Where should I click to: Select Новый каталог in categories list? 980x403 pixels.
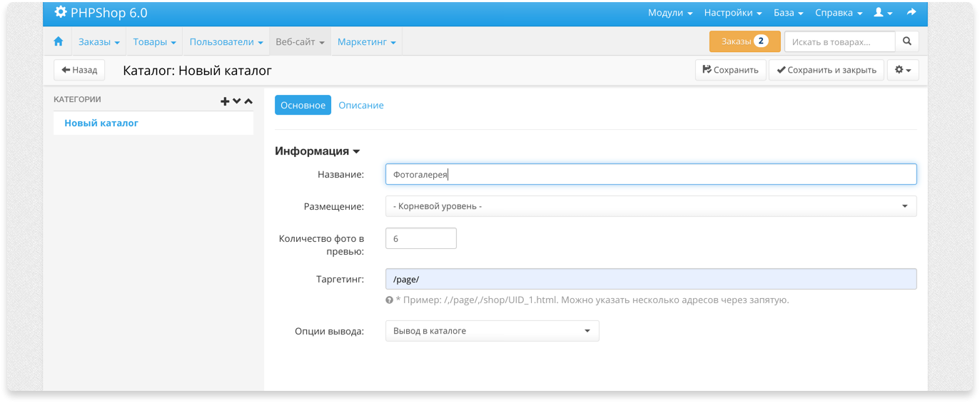pyautogui.click(x=101, y=123)
